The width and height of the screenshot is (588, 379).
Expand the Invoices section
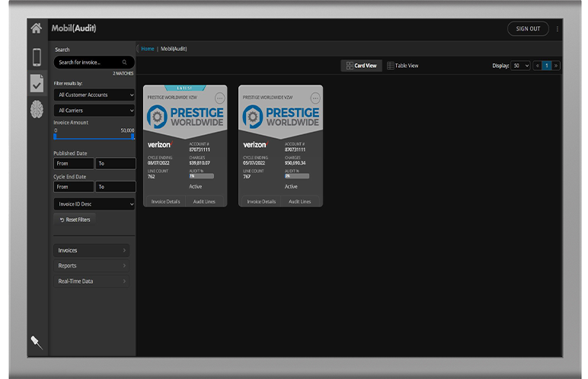pos(91,251)
